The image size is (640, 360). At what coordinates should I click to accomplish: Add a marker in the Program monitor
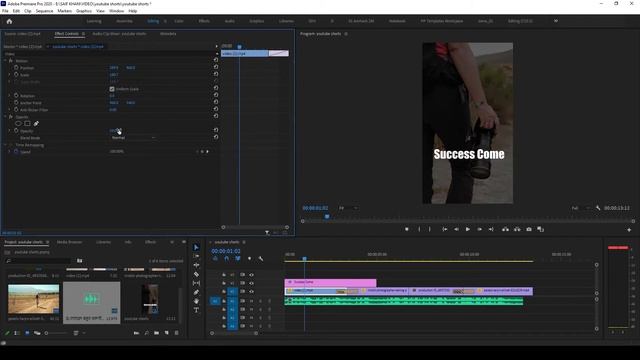[407, 229]
